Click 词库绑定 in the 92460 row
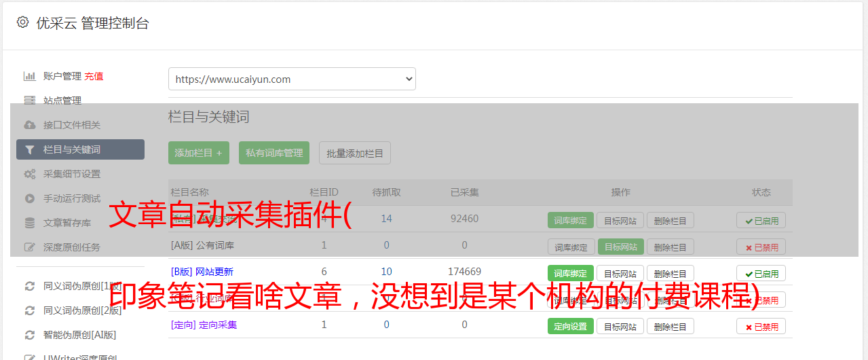Image resolution: width=868 pixels, height=360 pixels. [x=571, y=220]
